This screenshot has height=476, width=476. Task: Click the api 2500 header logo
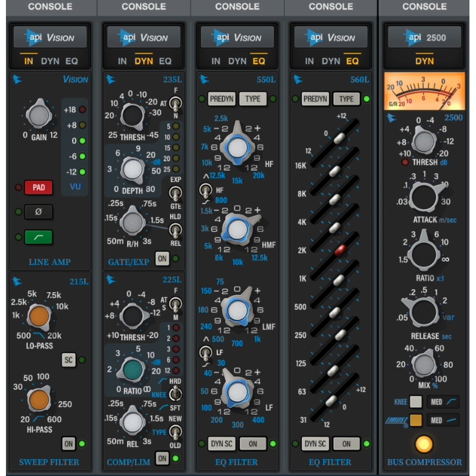pos(424,37)
